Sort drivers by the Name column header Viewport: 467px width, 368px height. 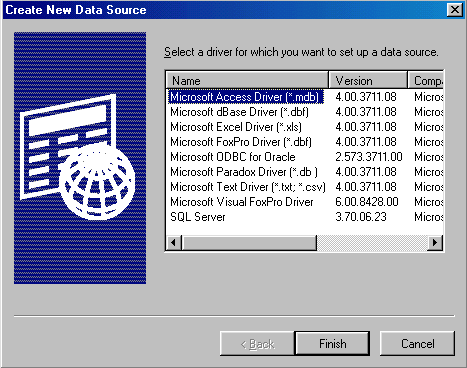point(247,80)
